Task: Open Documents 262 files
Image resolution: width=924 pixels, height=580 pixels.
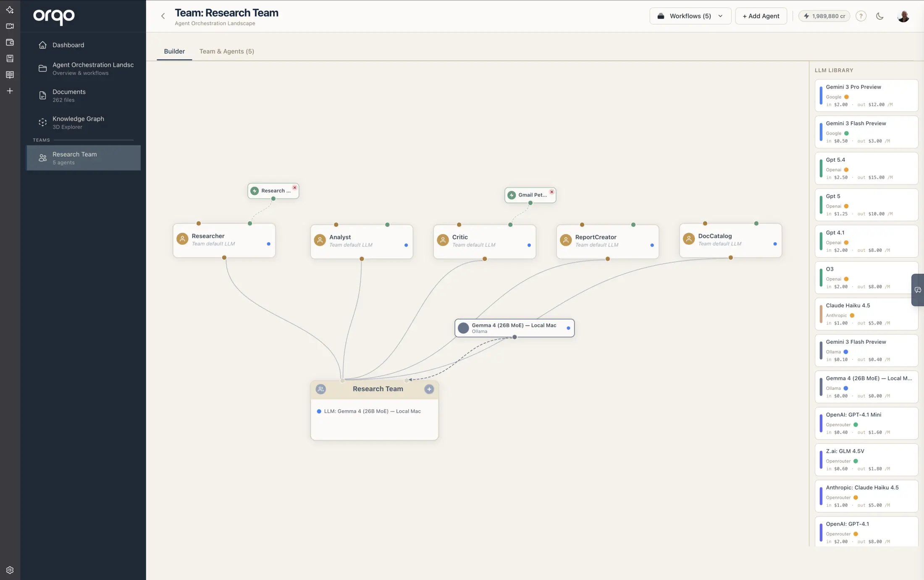Action: click(84, 95)
